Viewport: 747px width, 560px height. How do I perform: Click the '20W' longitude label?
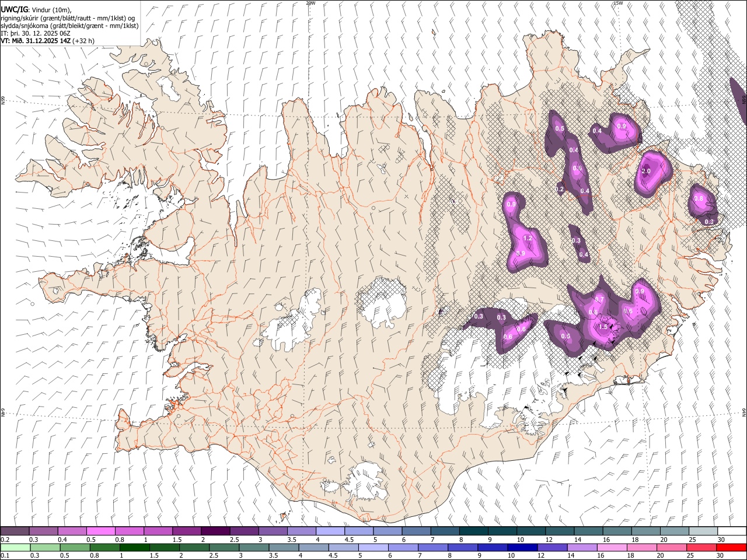pyautogui.click(x=310, y=3)
